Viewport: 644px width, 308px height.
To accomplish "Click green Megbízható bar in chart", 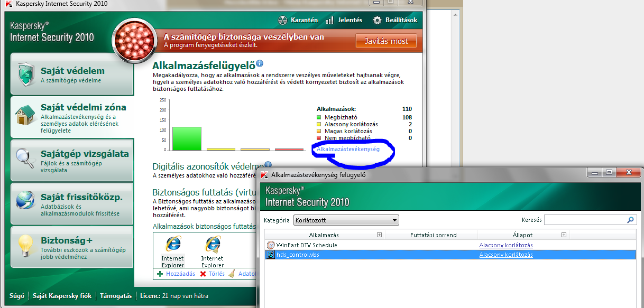I will click(187, 139).
